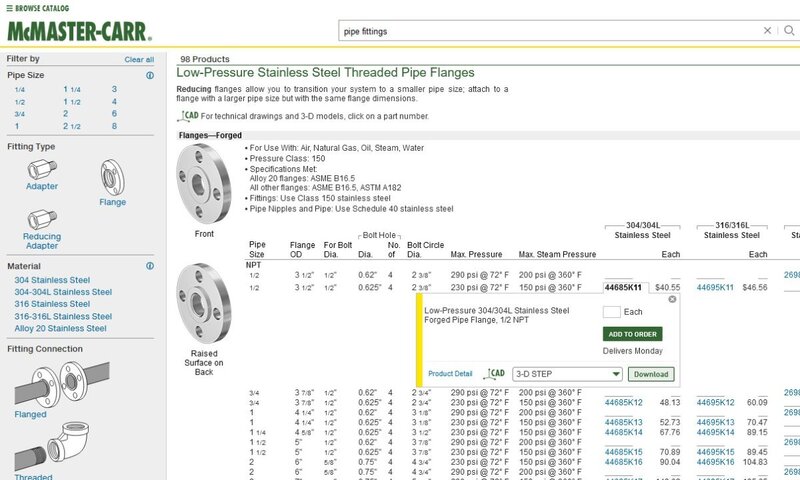Open part number 44685K16
Viewport: 800px width, 480px height.
pyautogui.click(x=623, y=462)
